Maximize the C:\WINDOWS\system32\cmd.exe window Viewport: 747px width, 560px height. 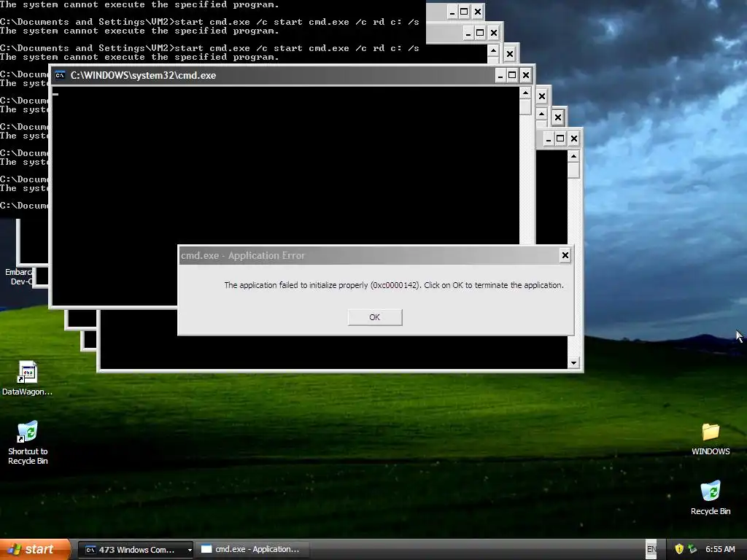coord(512,75)
